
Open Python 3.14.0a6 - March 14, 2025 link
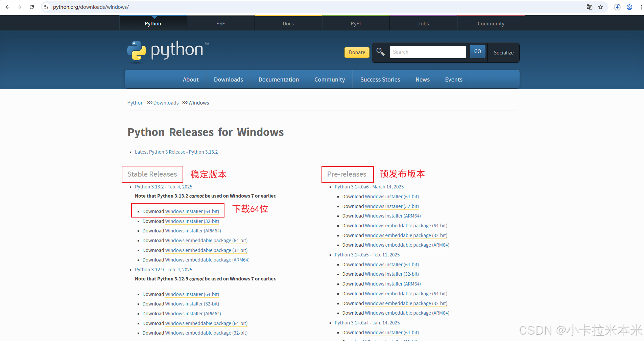369,187
